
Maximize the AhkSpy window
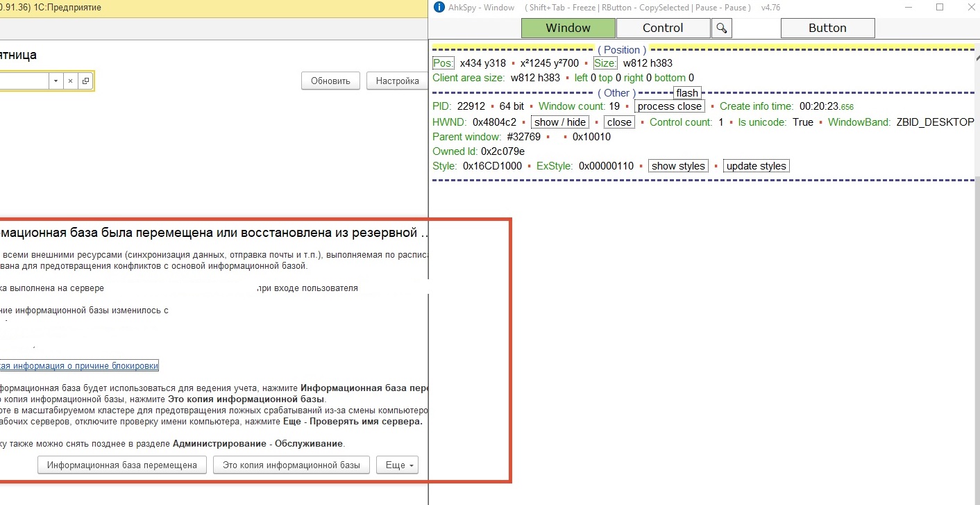940,7
